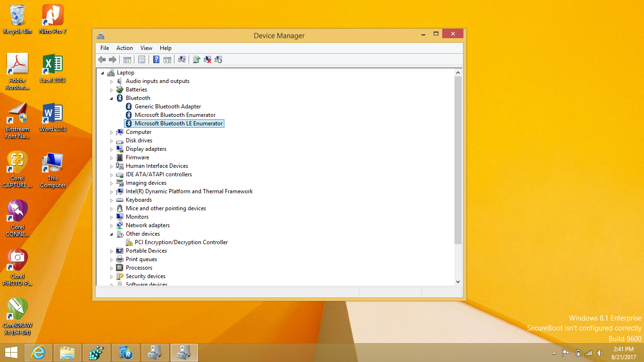
Task: Collapse the Bluetooth node arrow
Action: click(112, 98)
